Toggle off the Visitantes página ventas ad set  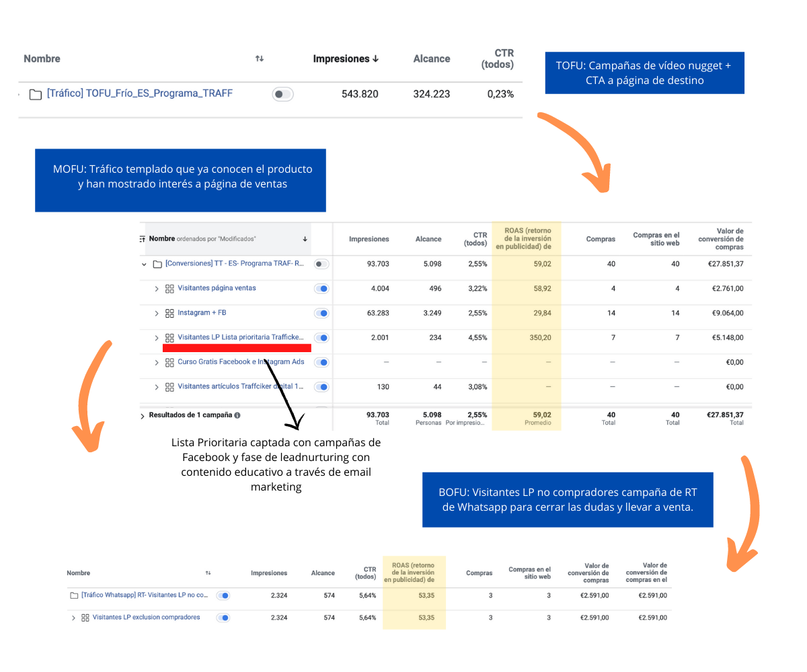(x=322, y=289)
